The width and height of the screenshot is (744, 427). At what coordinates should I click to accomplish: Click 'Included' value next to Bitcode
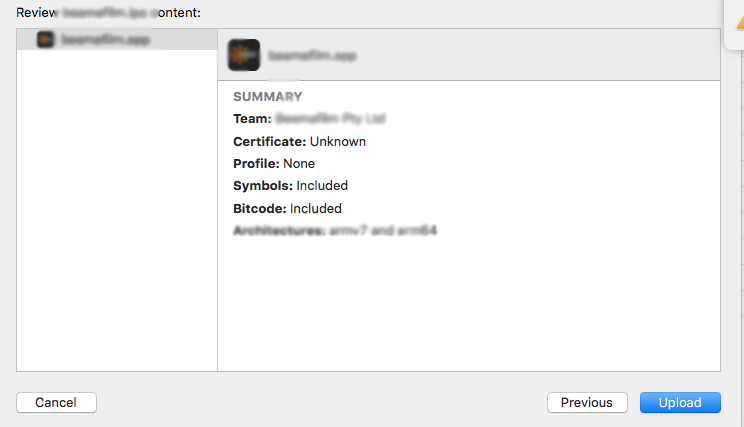(316, 208)
